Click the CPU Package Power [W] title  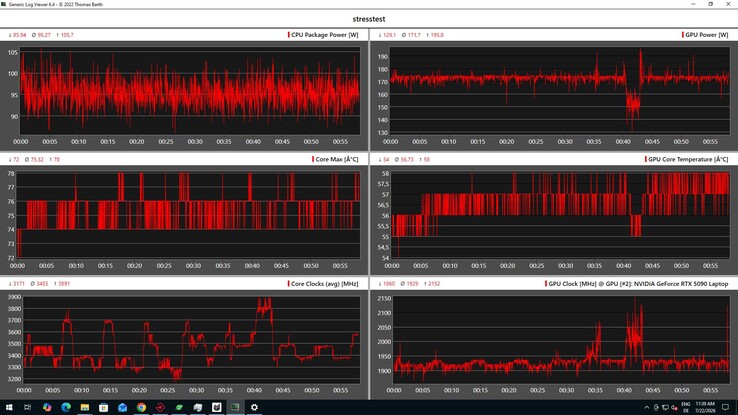(325, 35)
